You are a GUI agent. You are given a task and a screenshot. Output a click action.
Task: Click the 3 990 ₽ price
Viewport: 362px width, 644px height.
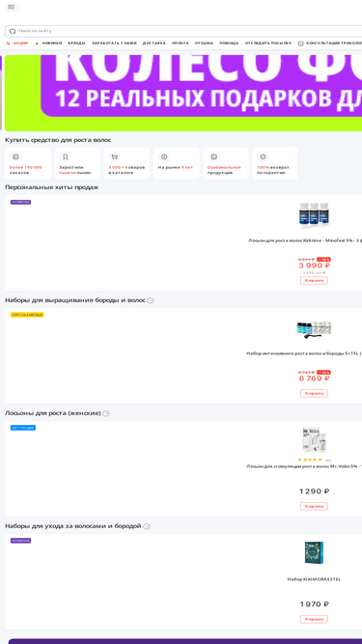[315, 266]
